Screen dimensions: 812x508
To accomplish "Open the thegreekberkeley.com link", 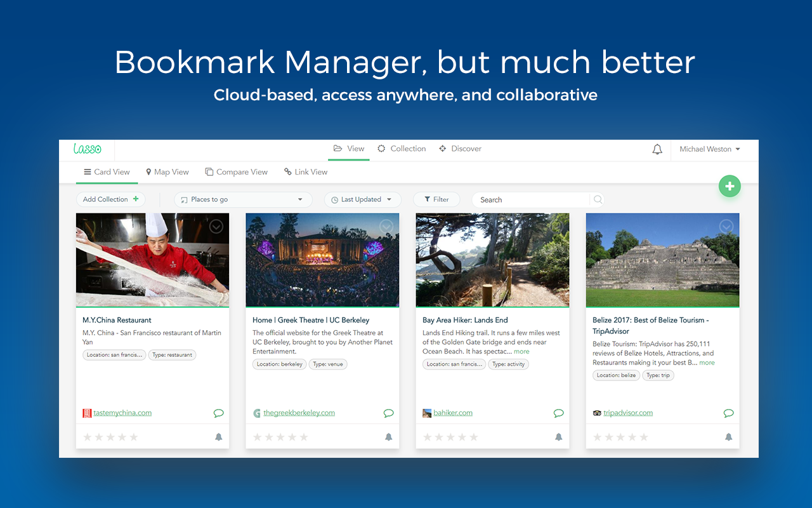I will [299, 413].
